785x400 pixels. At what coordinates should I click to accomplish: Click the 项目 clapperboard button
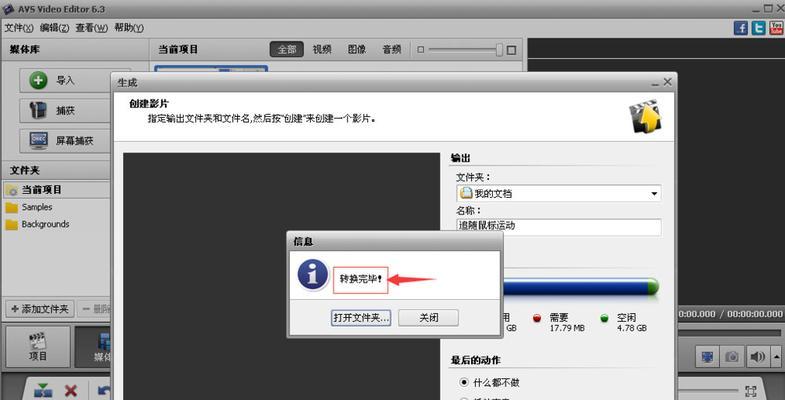coord(38,347)
